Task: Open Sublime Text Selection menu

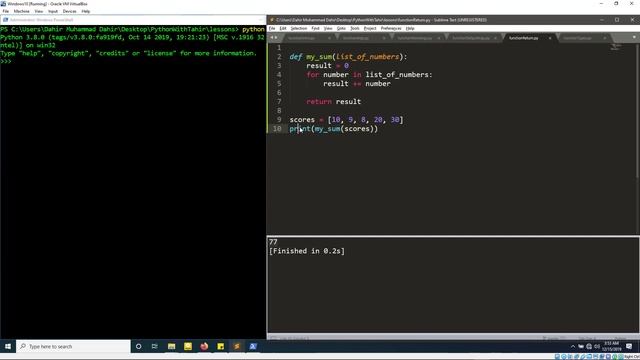Action: (298, 29)
